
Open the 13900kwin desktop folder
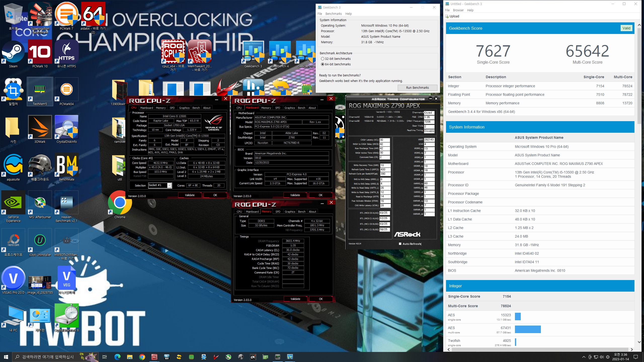coord(118,92)
